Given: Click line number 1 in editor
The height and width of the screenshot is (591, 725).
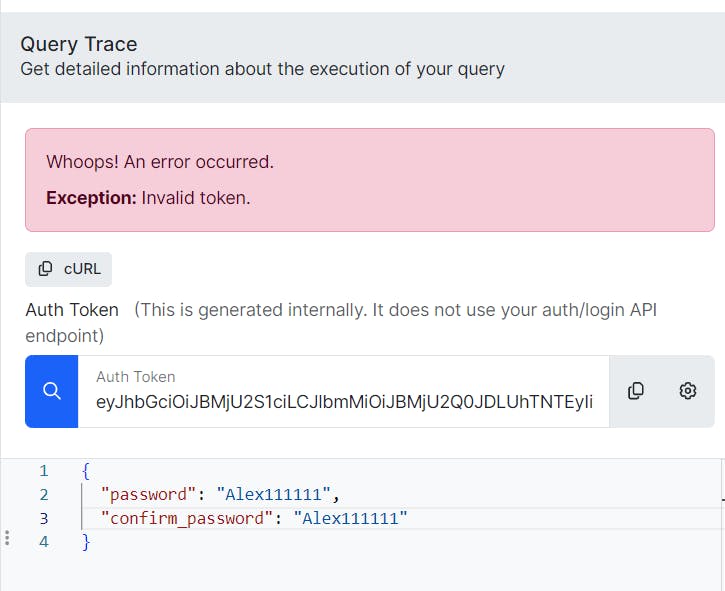Looking at the screenshot, I should [43, 470].
